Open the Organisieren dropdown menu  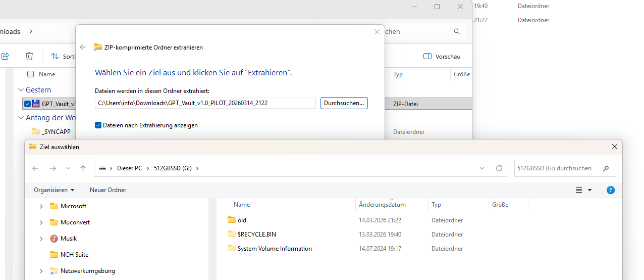[54, 190]
